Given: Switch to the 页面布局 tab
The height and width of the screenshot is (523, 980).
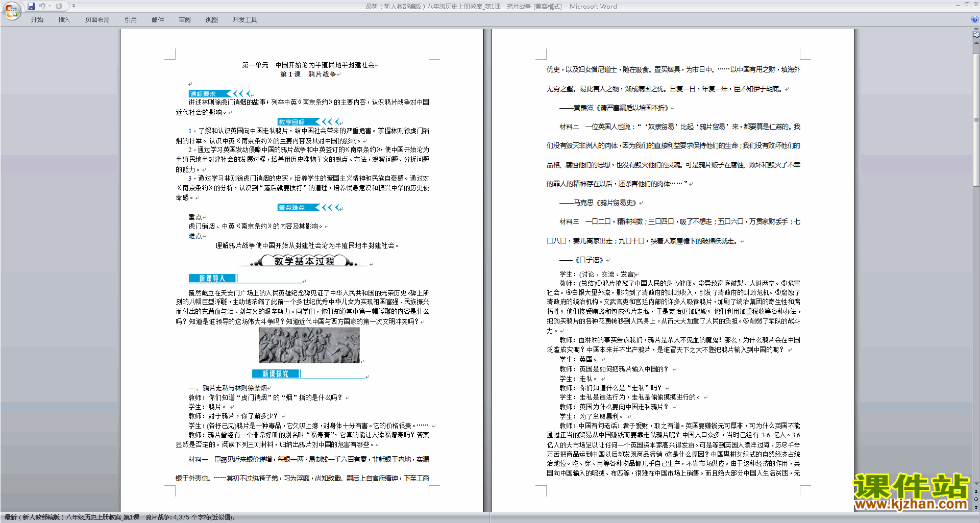Looking at the screenshot, I should [97, 20].
